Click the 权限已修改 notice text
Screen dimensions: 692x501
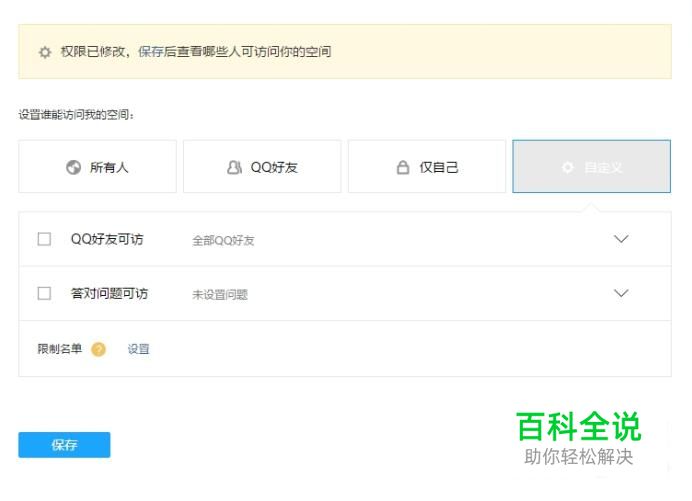[93, 52]
